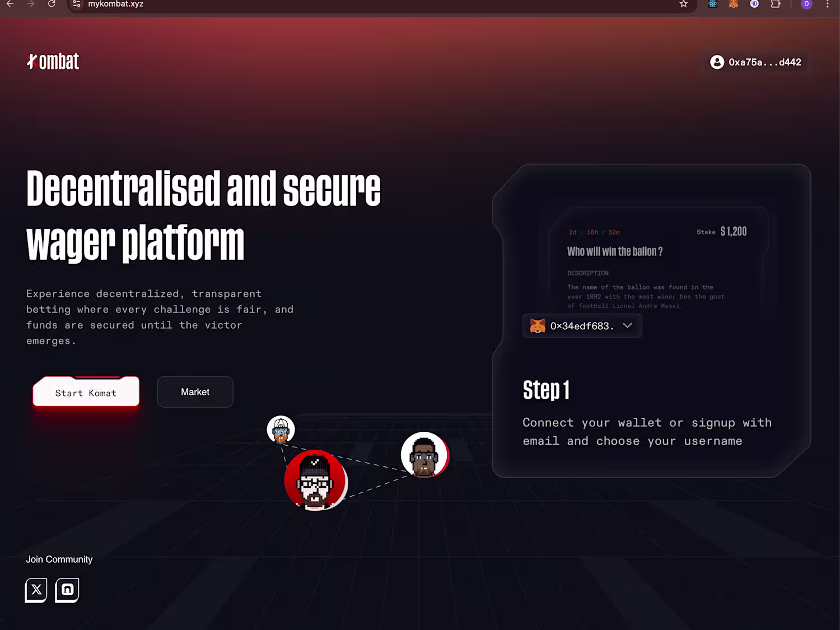Click the MetaMask fox icon beside 0×34edf683

pos(538,326)
